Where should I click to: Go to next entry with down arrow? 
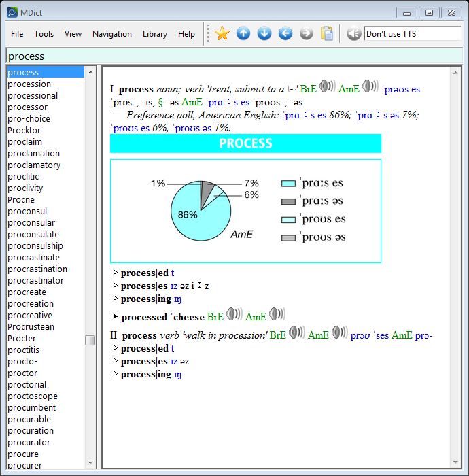264,33
